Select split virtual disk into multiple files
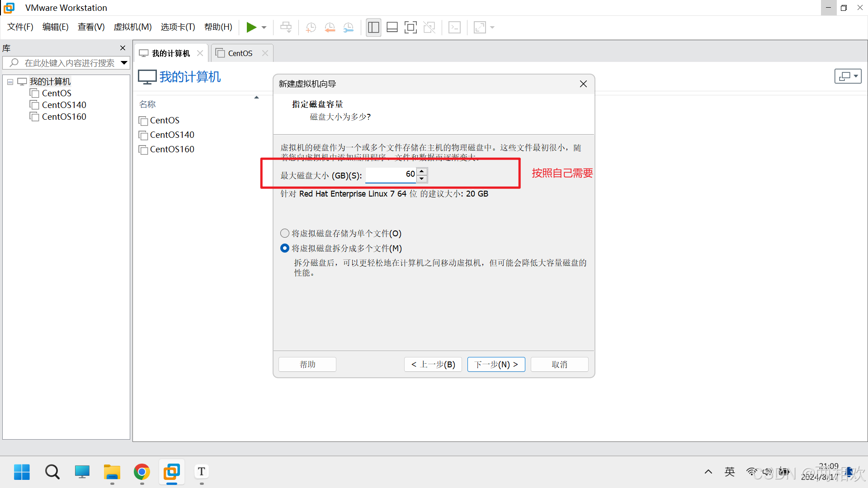Screen dimensions: 868x488 pyautogui.click(x=285, y=249)
